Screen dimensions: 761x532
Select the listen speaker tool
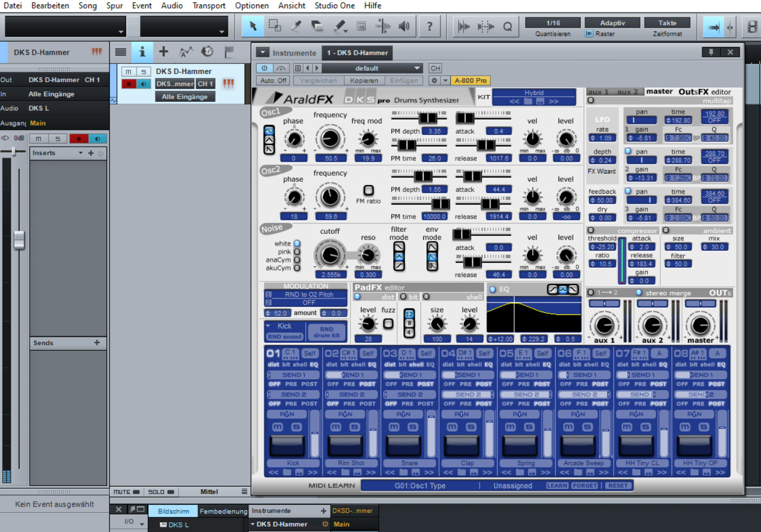pos(404,26)
